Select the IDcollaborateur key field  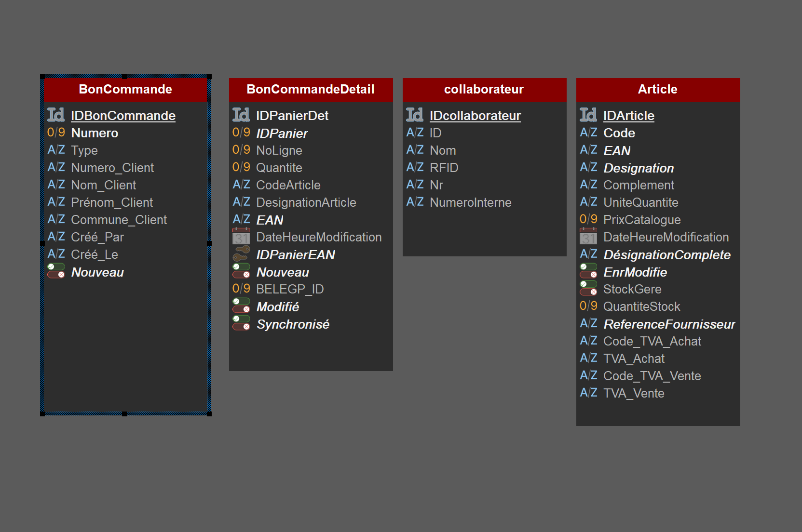475,116
